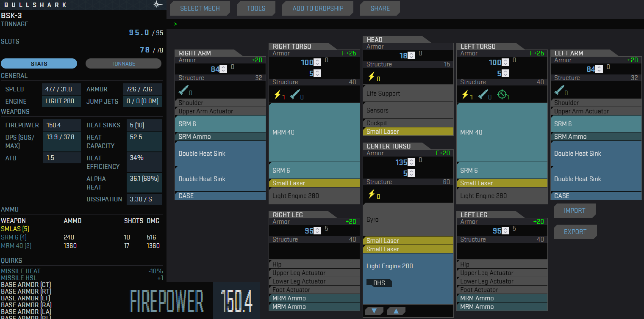The height and width of the screenshot is (319, 644).
Task: Adjust the Left Leg armor stepper
Action: click(x=505, y=231)
